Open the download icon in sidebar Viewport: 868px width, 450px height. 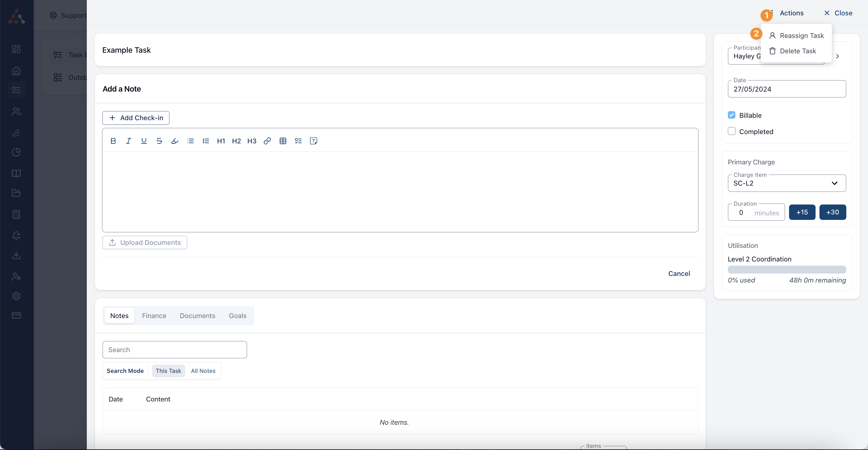coord(16,255)
